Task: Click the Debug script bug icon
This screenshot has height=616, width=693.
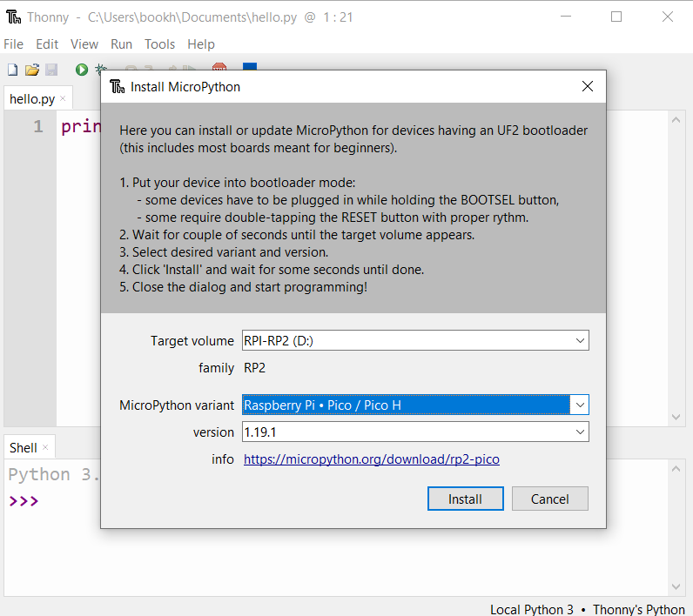Action: point(100,69)
